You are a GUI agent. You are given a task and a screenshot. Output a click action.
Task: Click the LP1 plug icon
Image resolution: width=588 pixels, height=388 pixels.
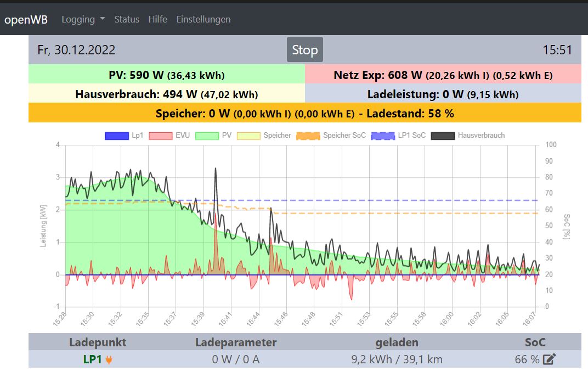[x=109, y=360]
